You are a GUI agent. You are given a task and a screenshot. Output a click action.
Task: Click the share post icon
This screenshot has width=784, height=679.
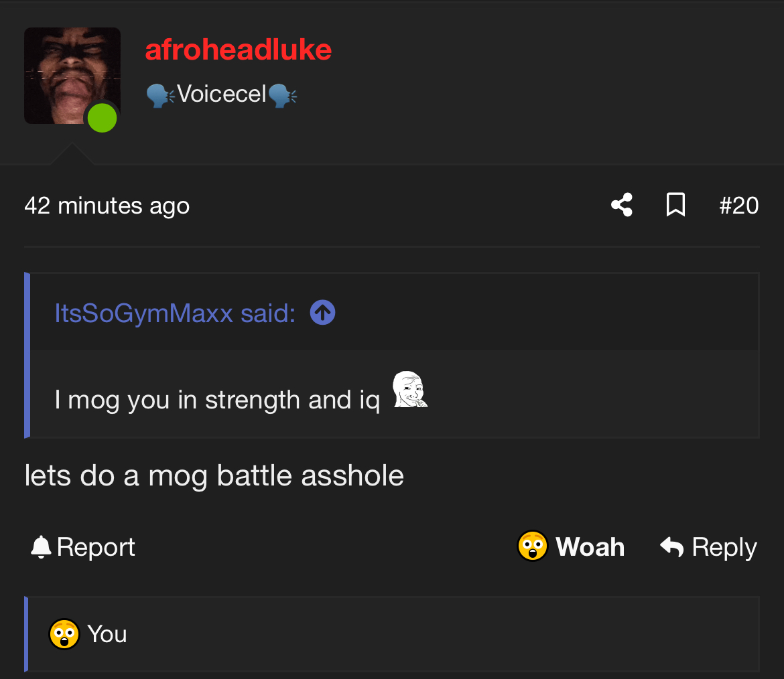(x=622, y=205)
